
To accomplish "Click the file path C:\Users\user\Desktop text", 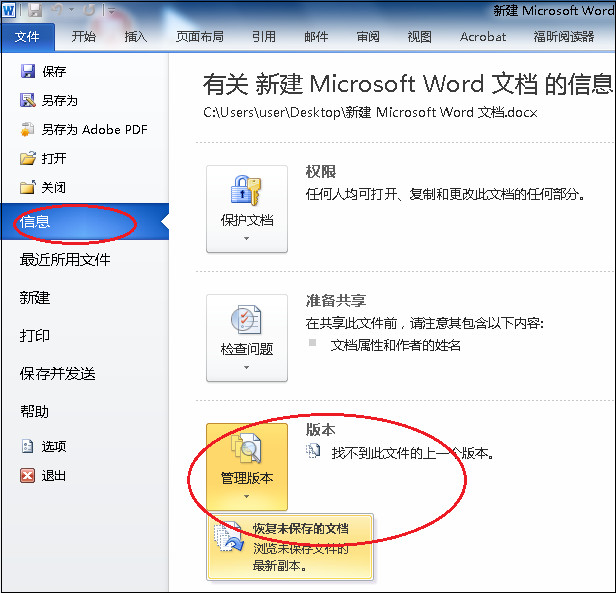I will point(370,112).
